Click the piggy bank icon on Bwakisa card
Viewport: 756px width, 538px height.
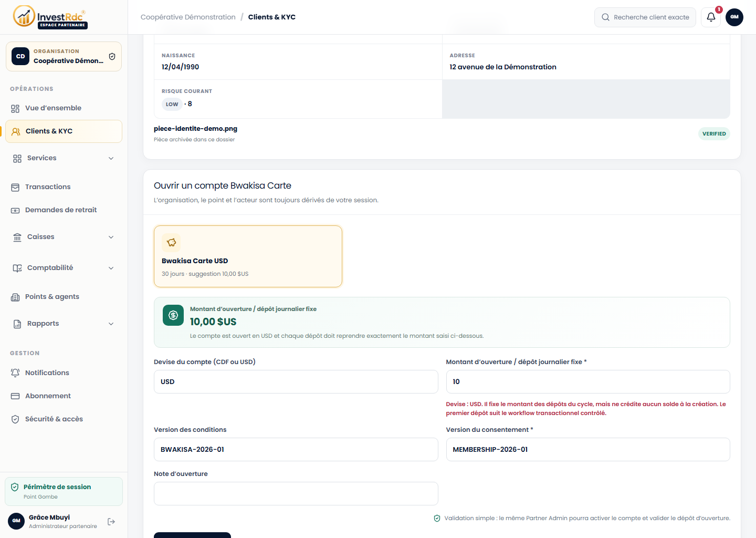(171, 243)
